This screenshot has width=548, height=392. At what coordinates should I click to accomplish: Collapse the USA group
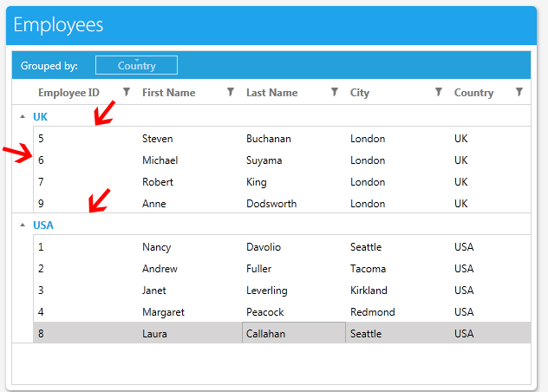(22, 225)
